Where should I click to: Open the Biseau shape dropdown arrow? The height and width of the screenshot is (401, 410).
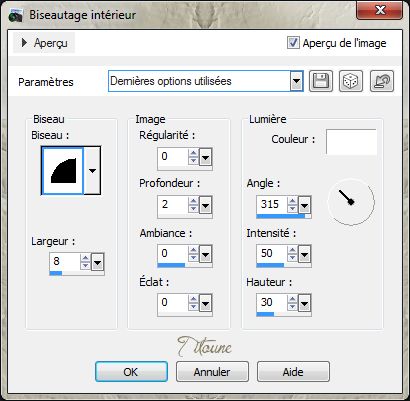point(92,170)
